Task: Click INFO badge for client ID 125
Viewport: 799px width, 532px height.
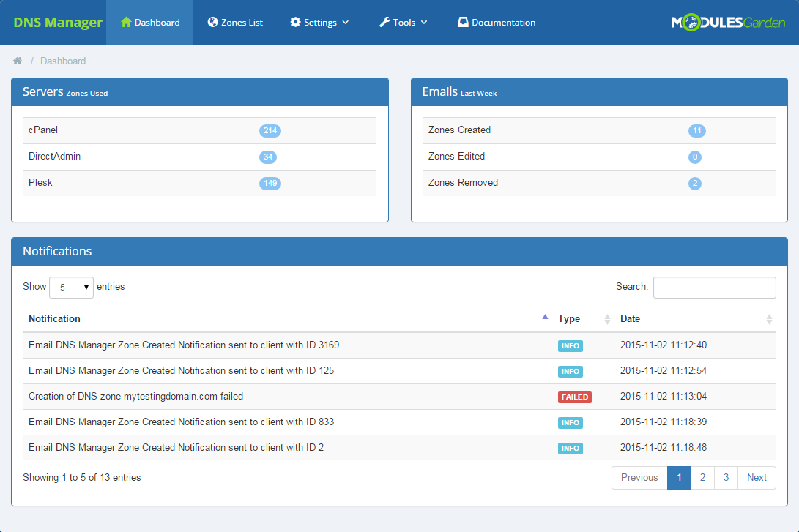Action: tap(571, 372)
